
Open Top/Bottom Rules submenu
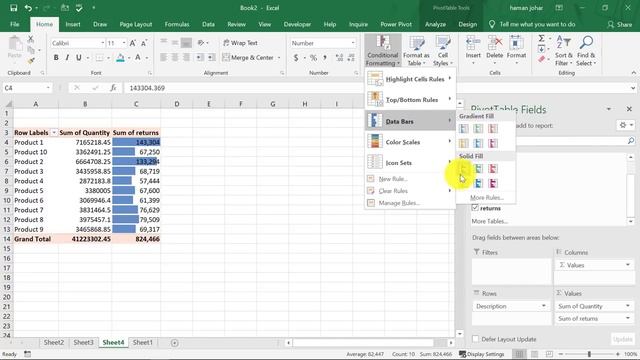(410, 100)
